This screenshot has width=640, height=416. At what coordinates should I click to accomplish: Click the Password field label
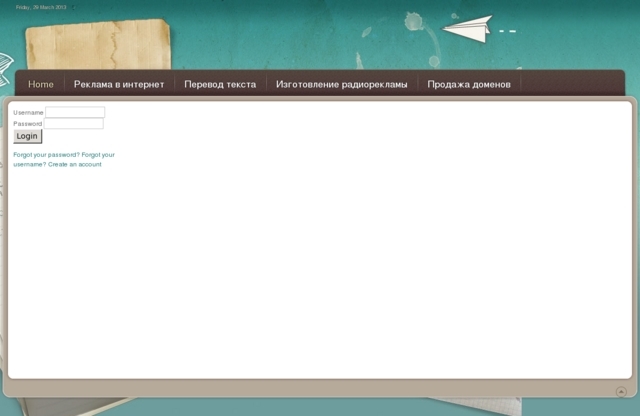(x=27, y=124)
